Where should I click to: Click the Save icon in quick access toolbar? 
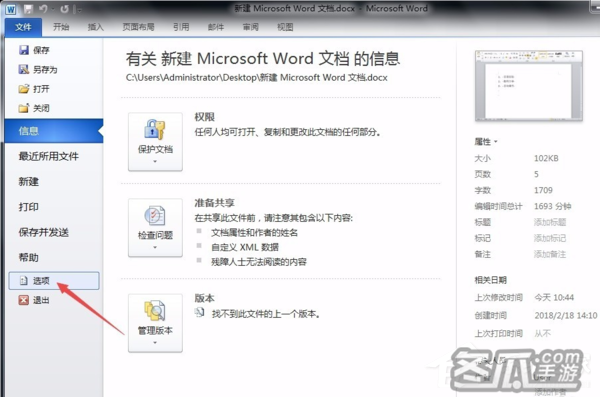(x=28, y=9)
